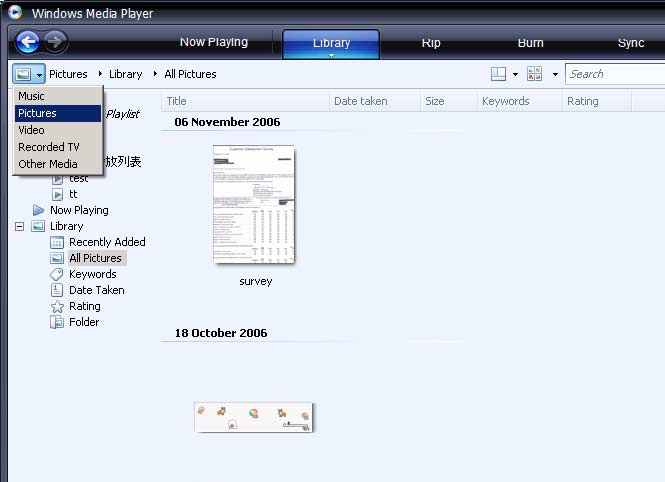The width and height of the screenshot is (665, 482).
Task: Click Pictures in the breadcrumb
Action: 68,74
